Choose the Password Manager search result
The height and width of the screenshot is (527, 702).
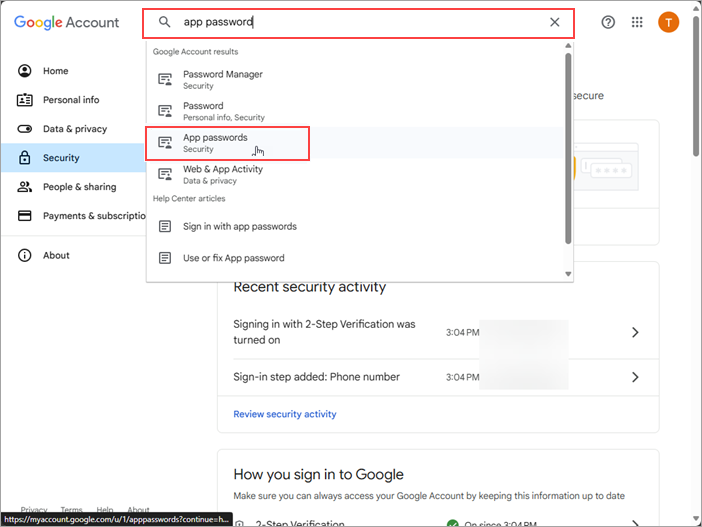pyautogui.click(x=223, y=79)
